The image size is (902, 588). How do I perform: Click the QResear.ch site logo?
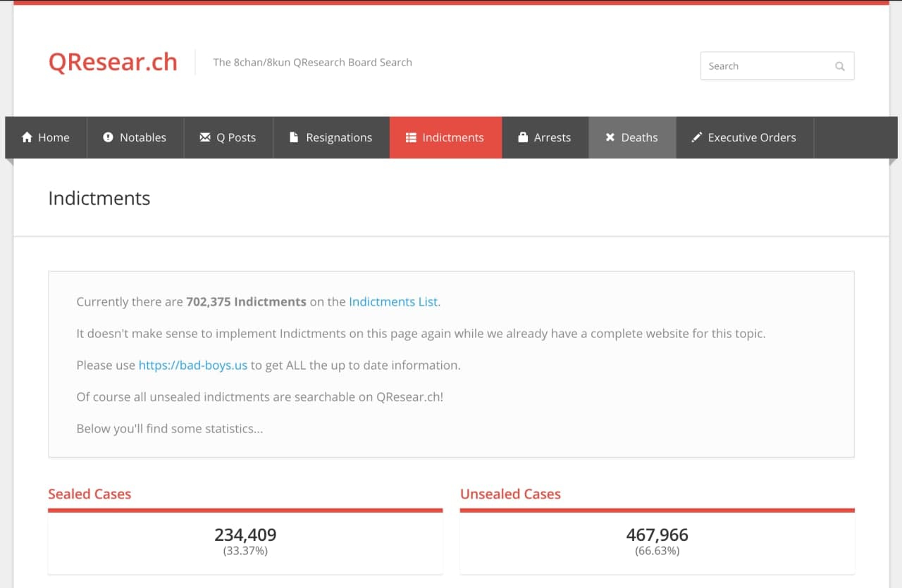[113, 62]
